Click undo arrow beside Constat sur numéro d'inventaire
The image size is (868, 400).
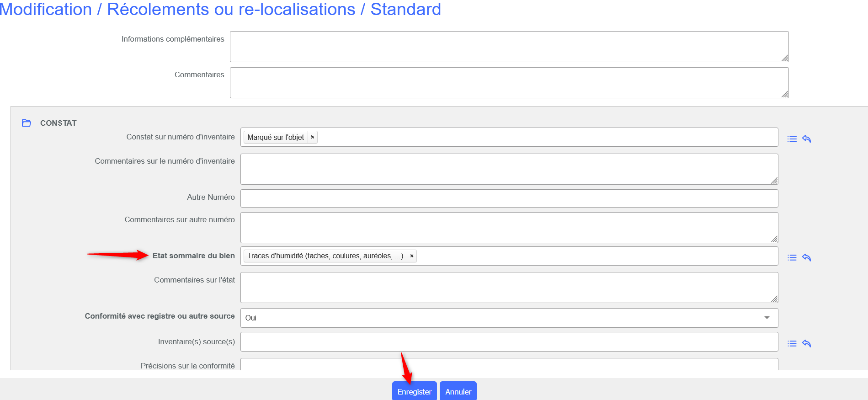(806, 139)
